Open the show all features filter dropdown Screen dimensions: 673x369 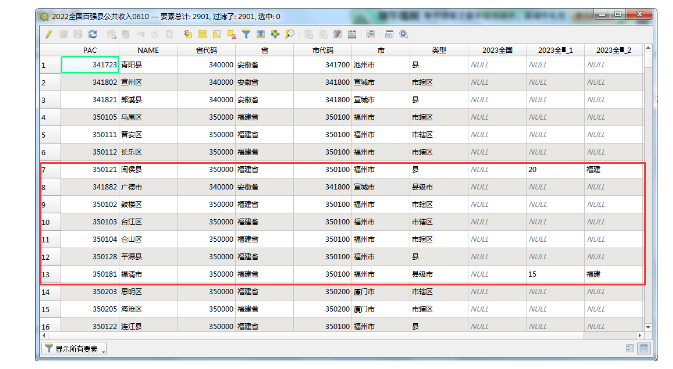point(74,349)
